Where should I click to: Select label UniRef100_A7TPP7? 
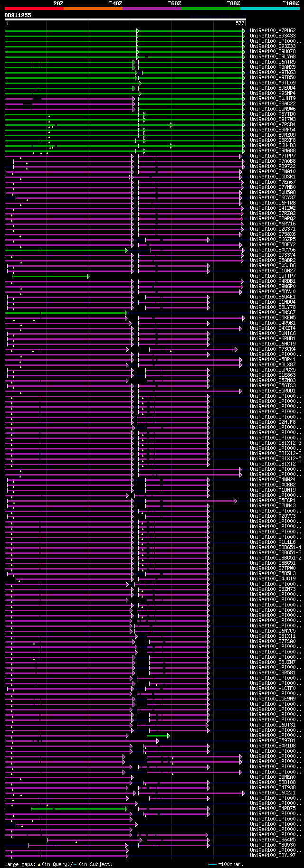pos(273,156)
